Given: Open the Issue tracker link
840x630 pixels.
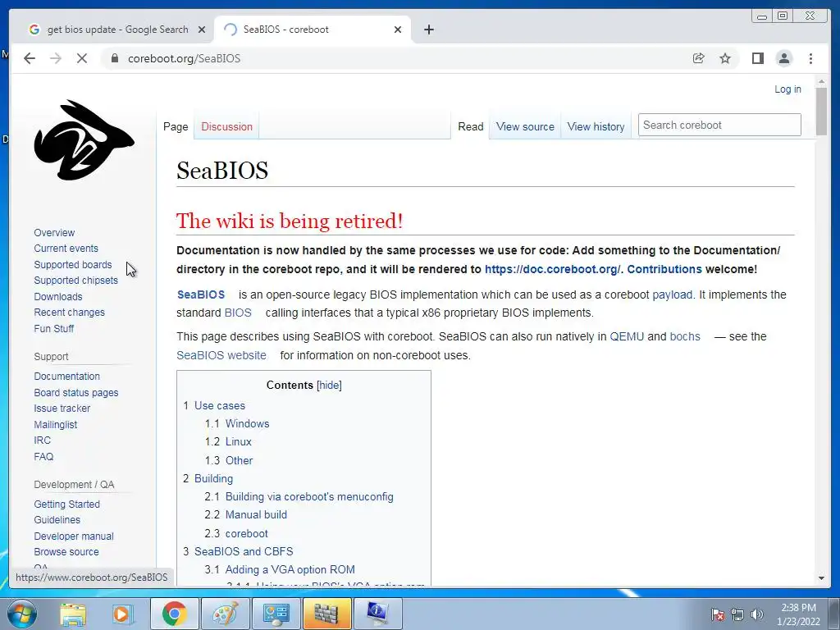Looking at the screenshot, I should [x=62, y=409].
